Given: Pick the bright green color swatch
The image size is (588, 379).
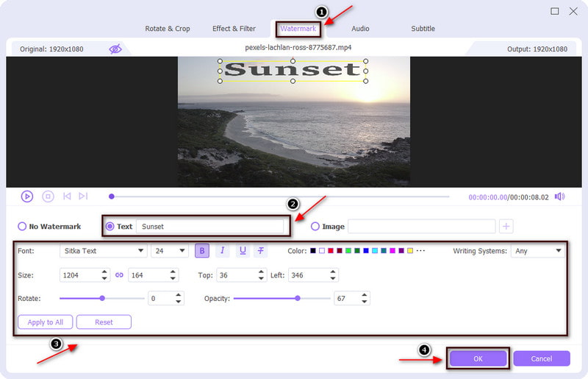Looking at the screenshot, I should [348, 250].
